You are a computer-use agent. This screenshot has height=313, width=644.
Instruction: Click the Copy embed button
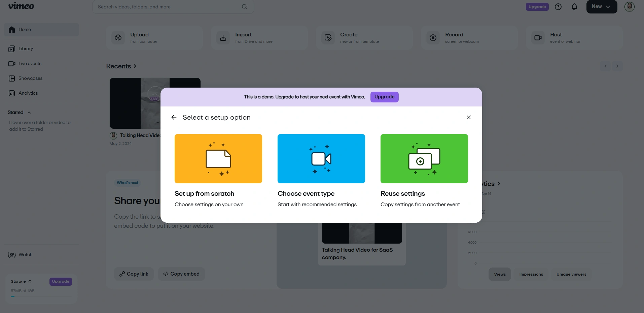tap(181, 274)
